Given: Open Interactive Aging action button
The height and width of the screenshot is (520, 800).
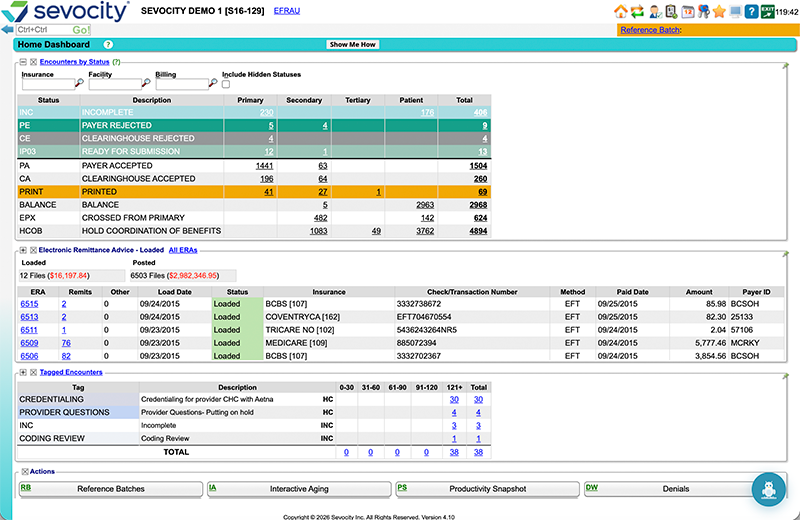Looking at the screenshot, I should (299, 489).
